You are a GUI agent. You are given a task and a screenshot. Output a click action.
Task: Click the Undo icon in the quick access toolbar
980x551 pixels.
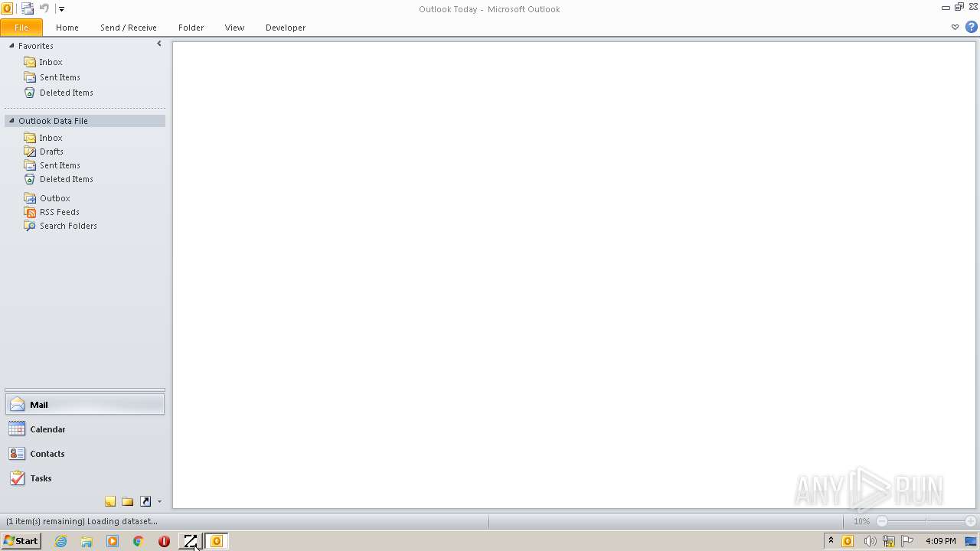pyautogui.click(x=44, y=8)
